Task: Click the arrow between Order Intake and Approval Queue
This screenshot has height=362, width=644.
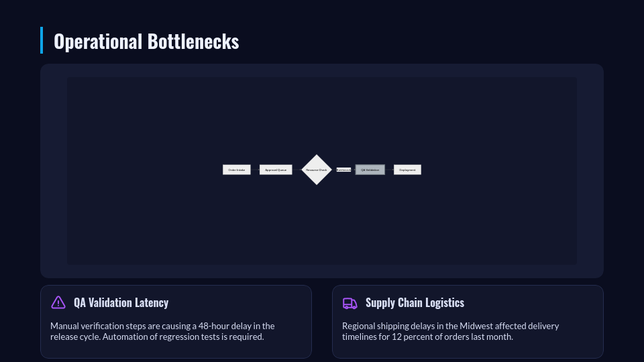Action: coord(255,170)
